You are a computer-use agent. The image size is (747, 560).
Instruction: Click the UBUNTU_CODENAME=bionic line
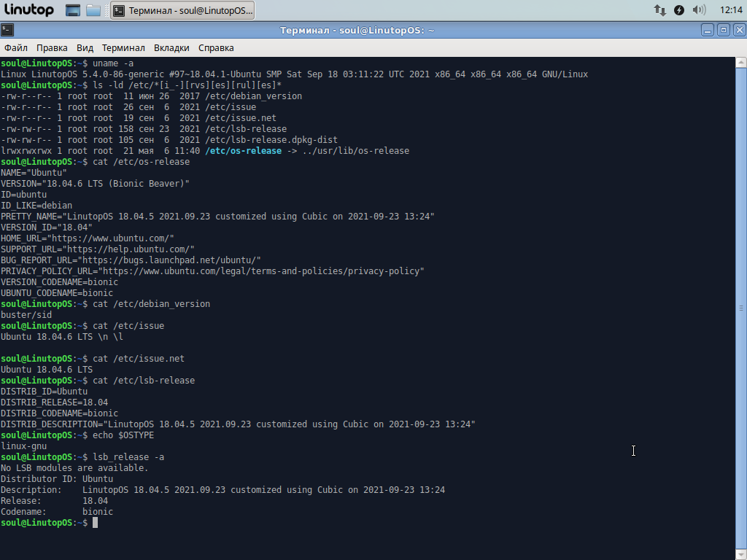(x=57, y=293)
